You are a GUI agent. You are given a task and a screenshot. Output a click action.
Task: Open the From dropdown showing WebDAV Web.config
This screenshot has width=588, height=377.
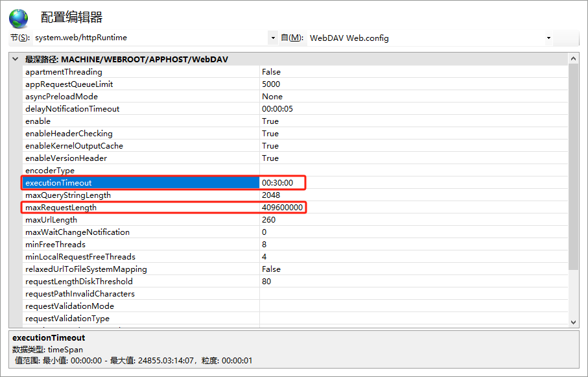(548, 38)
